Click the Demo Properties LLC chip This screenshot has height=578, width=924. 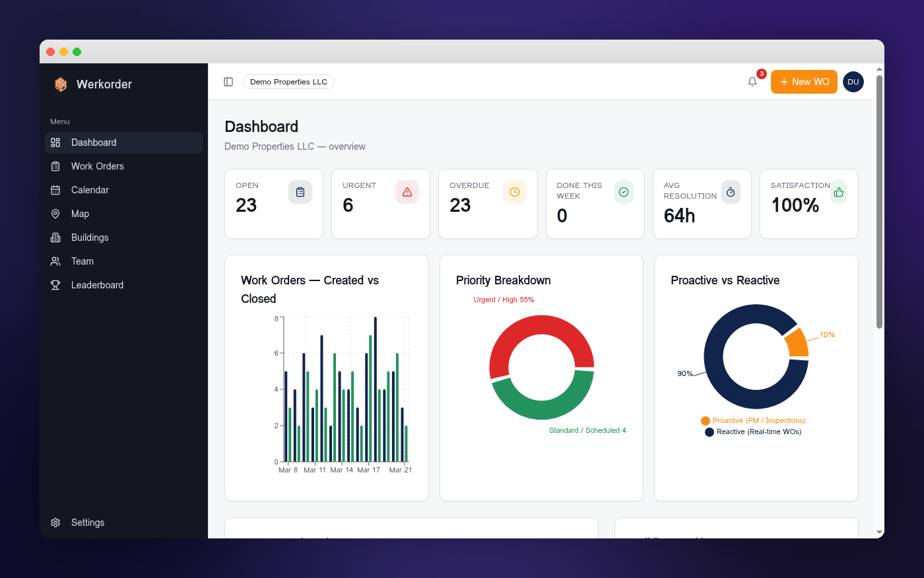[x=288, y=82]
